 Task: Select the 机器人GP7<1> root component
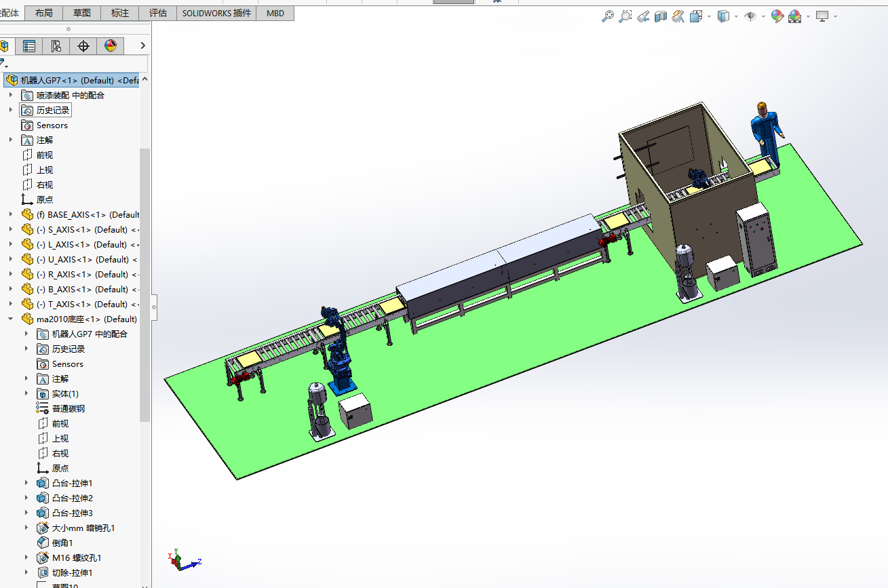(71, 80)
